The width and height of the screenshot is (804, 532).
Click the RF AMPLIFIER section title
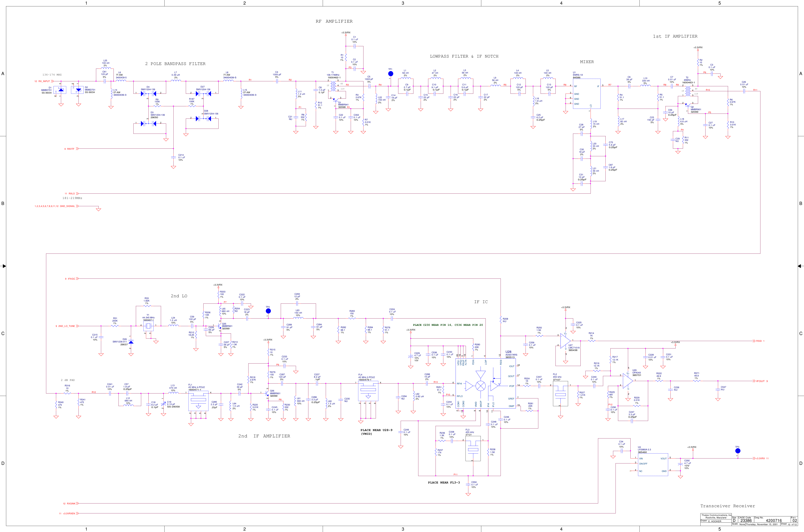click(334, 21)
